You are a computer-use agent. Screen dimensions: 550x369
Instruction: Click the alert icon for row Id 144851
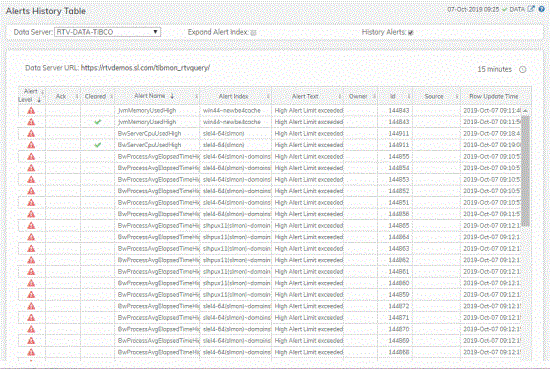pyautogui.click(x=31, y=203)
